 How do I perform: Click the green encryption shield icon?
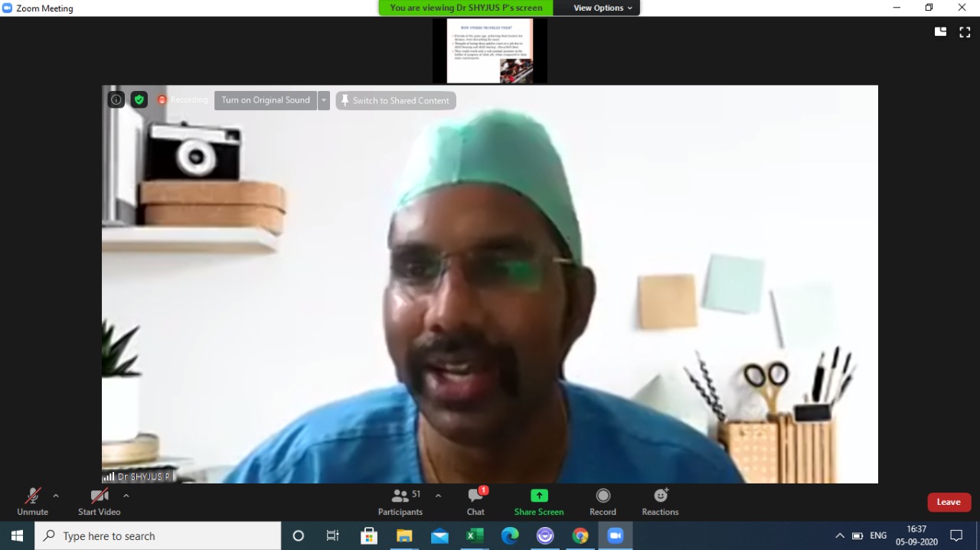[x=139, y=99]
